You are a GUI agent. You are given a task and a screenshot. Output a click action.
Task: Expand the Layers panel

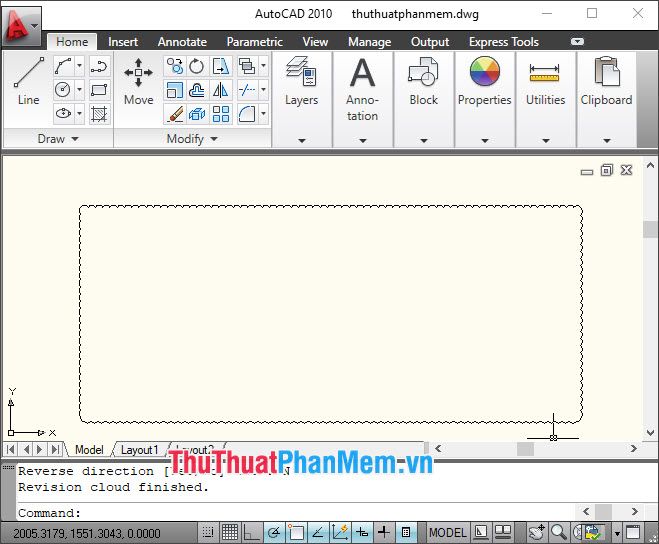point(302,141)
